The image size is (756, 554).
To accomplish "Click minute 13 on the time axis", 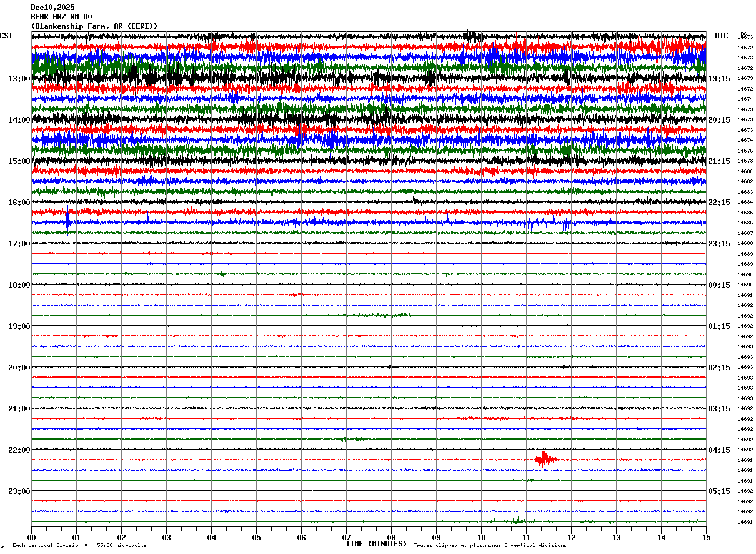I will point(616,537).
